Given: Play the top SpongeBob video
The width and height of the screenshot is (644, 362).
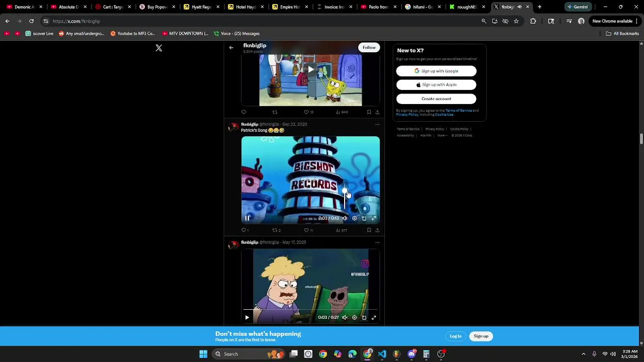Looking at the screenshot, I should pyautogui.click(x=310, y=69).
